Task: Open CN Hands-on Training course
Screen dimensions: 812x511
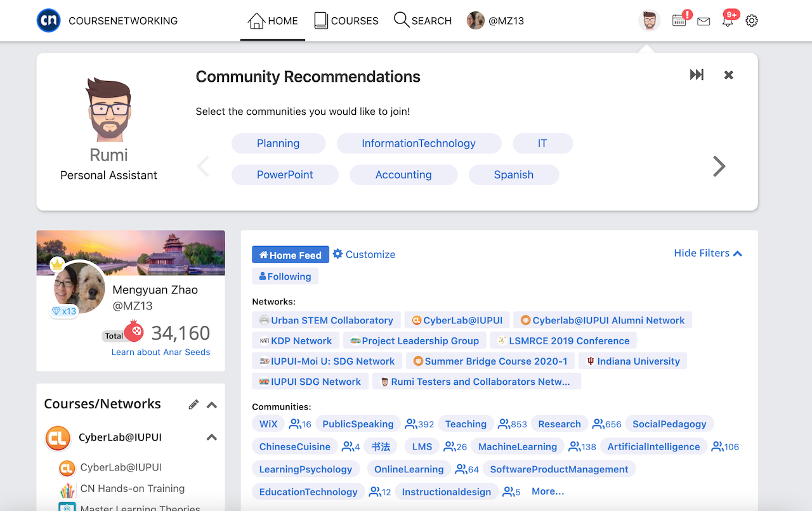Action: click(x=133, y=488)
